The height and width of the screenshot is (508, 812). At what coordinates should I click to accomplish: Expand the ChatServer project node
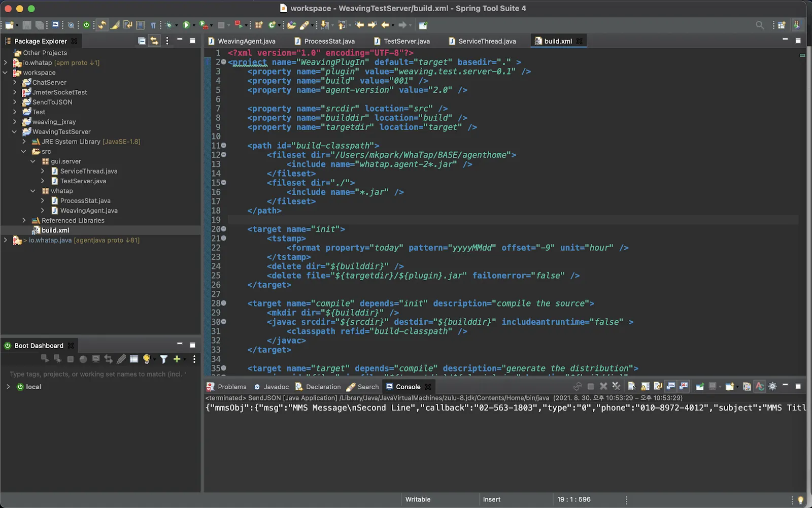click(15, 82)
